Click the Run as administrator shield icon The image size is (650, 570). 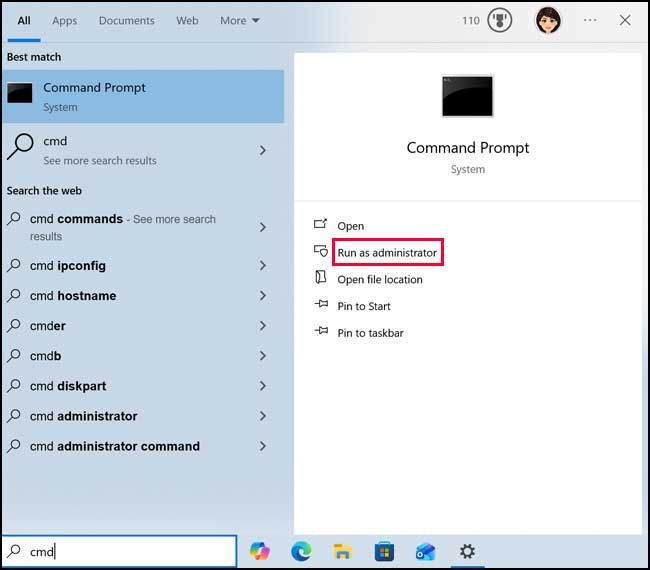point(320,250)
